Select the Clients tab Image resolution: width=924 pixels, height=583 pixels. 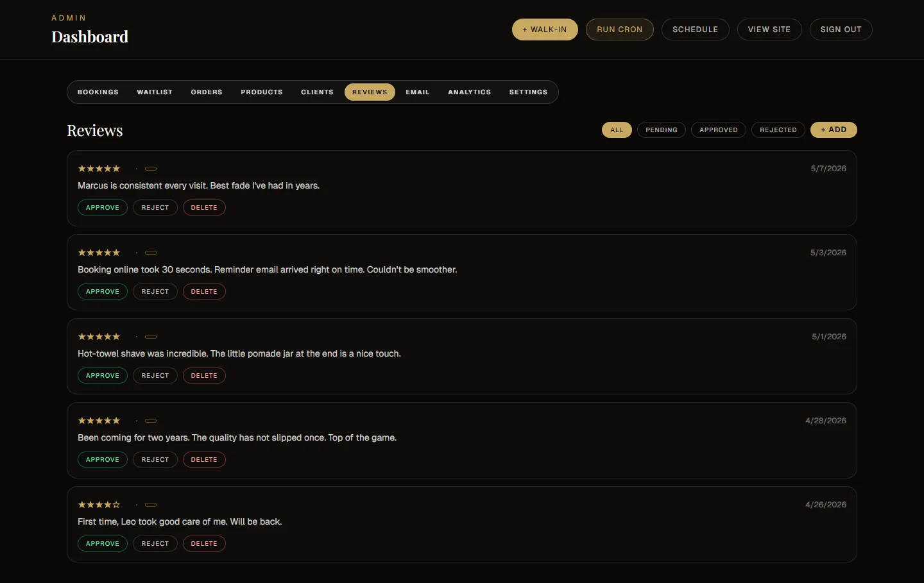[x=317, y=92]
